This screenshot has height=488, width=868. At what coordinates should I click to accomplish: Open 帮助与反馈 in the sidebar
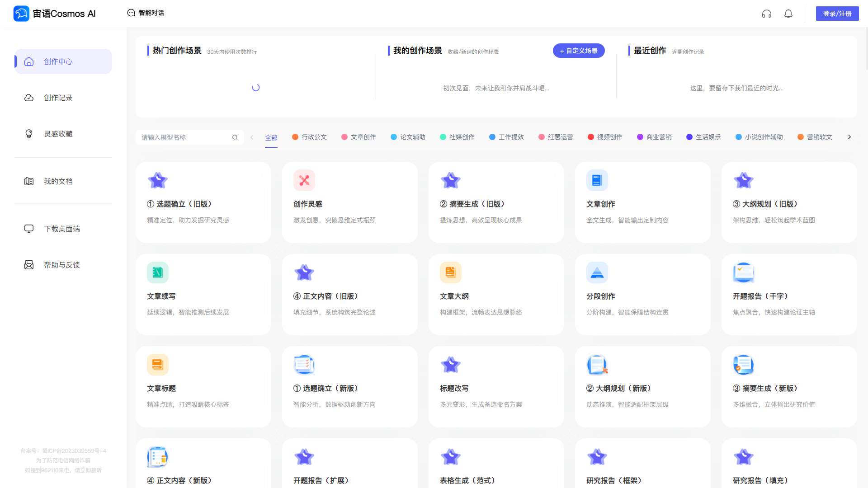[x=62, y=265]
